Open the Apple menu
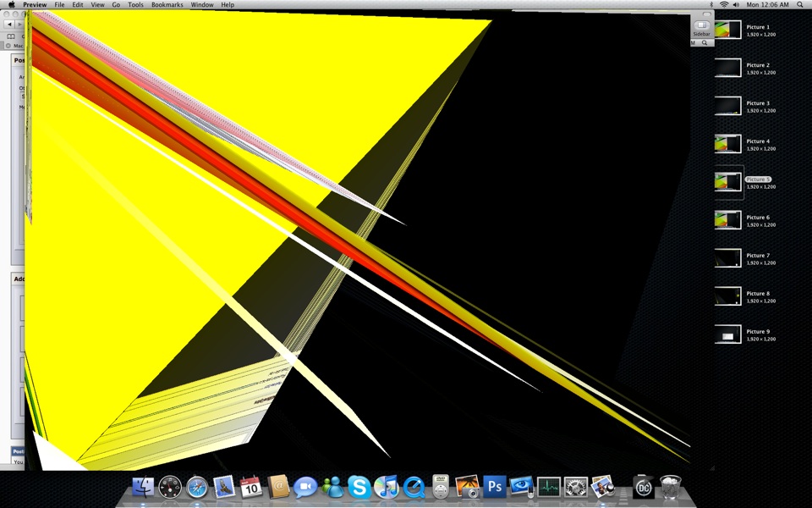 (x=11, y=4)
